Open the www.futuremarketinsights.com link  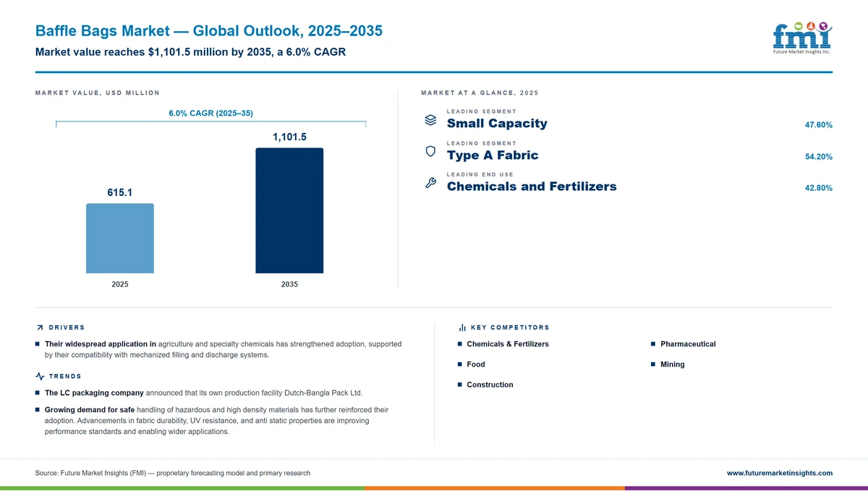pos(780,473)
